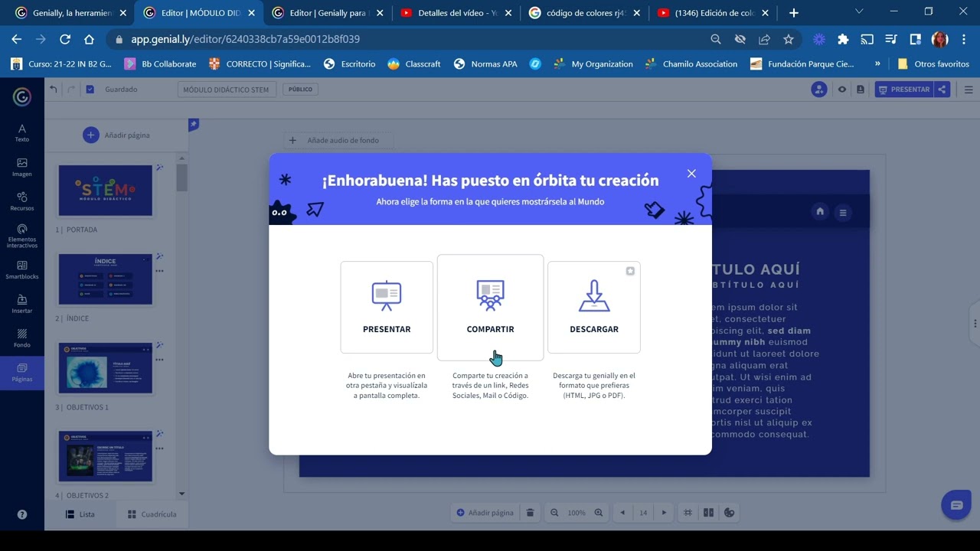The image size is (980, 551).
Task: Select the PORTADA page thumbnail
Action: pyautogui.click(x=106, y=191)
